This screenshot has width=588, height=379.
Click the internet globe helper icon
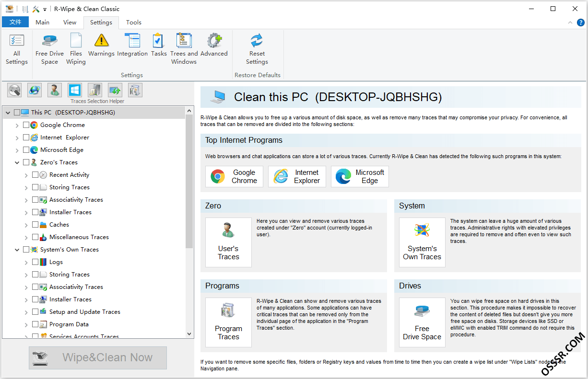35,90
